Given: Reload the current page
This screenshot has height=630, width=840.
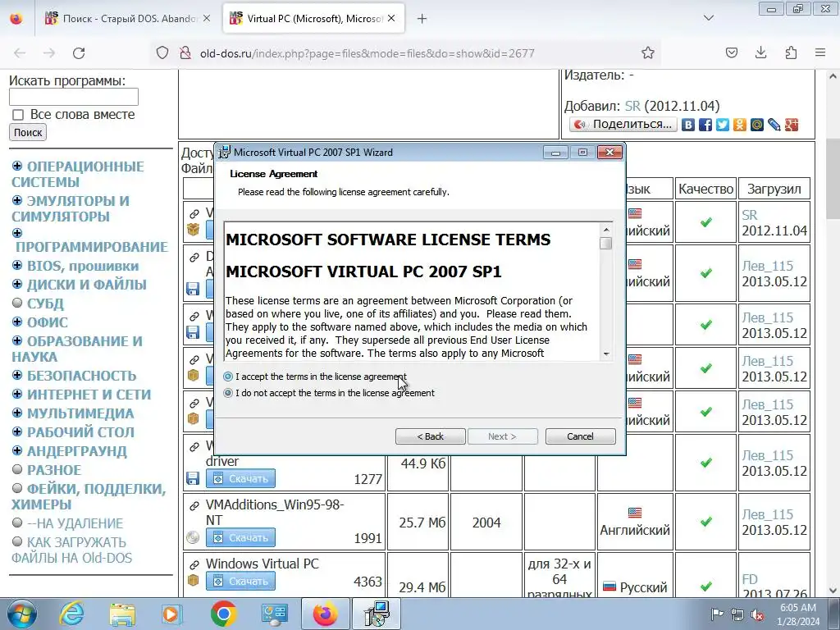Looking at the screenshot, I should coord(79,53).
